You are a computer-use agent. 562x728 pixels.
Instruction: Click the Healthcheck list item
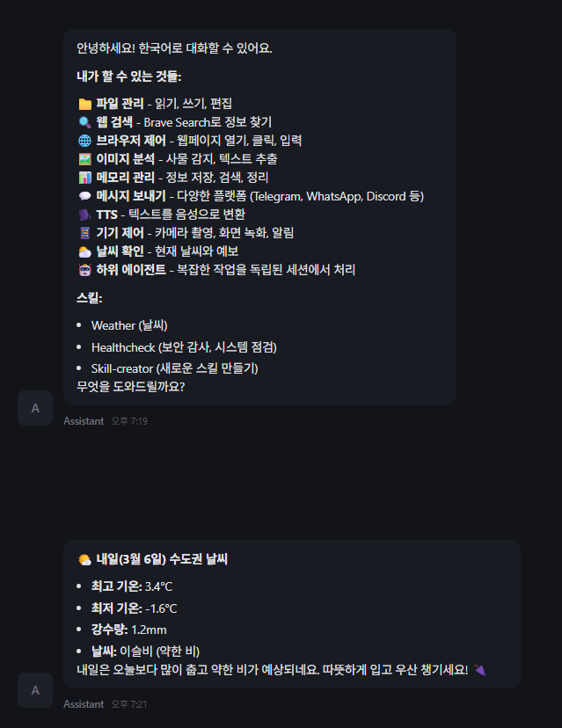click(x=184, y=347)
